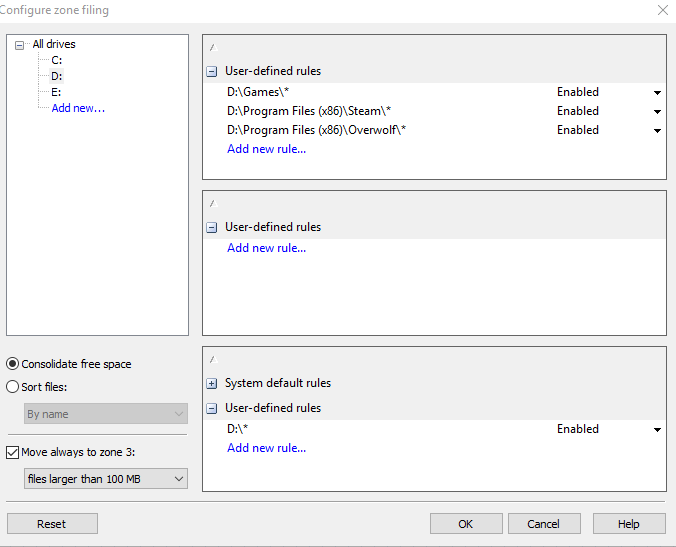Click the OK button

[x=466, y=524]
